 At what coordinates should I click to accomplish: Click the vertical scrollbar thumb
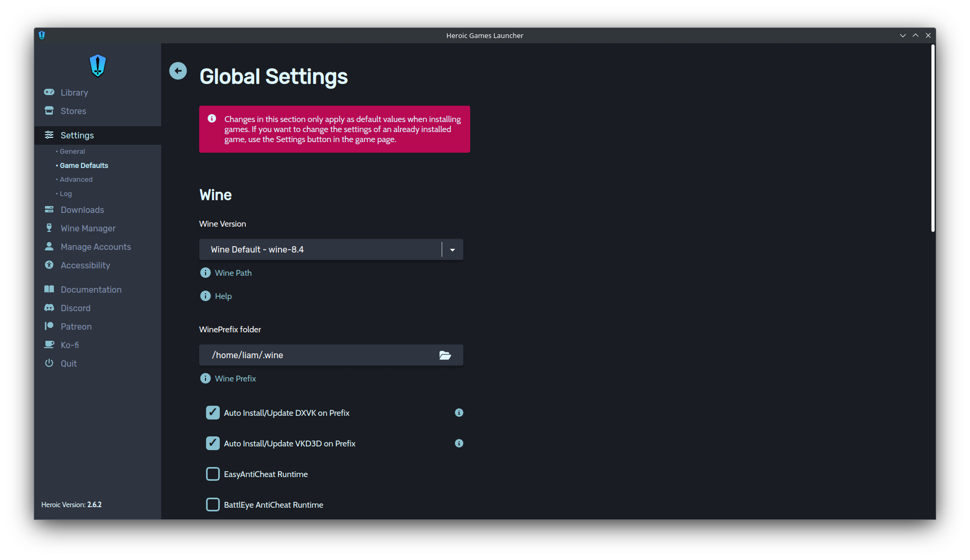pos(933,138)
